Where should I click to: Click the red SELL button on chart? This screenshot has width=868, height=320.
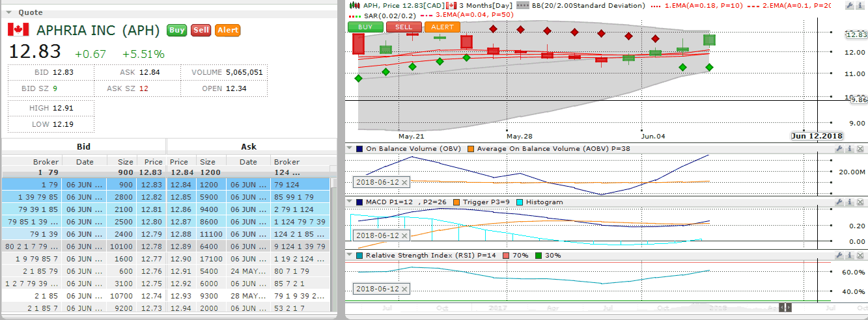pyautogui.click(x=404, y=27)
